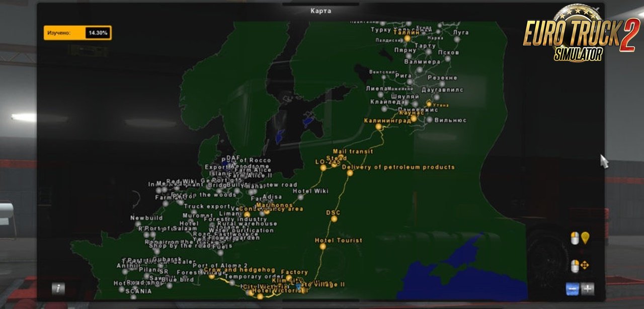
Task: Zoom out the map with minus button
Action: [x=573, y=289]
